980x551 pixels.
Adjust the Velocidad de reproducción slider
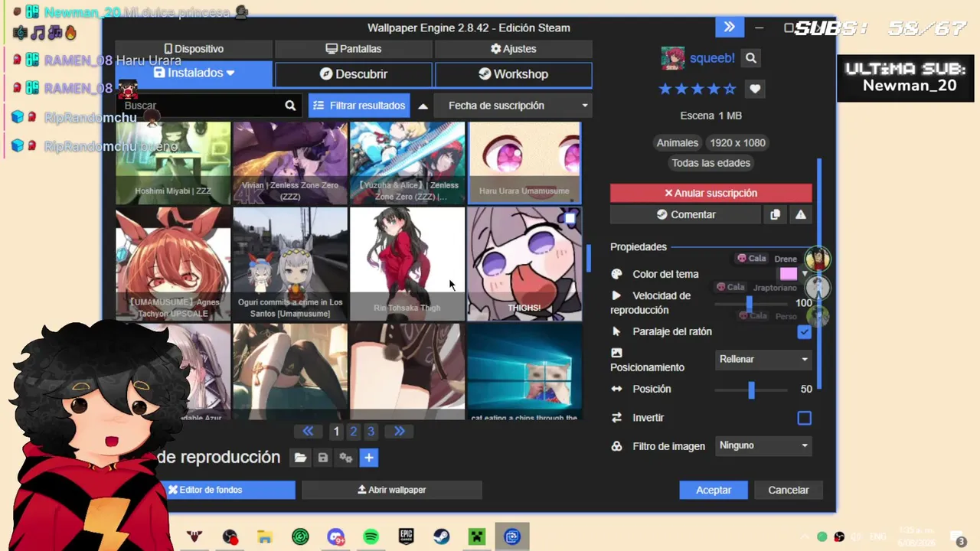click(750, 304)
